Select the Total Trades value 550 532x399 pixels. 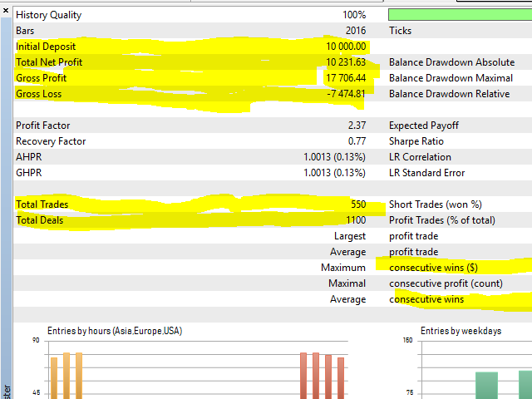point(355,204)
